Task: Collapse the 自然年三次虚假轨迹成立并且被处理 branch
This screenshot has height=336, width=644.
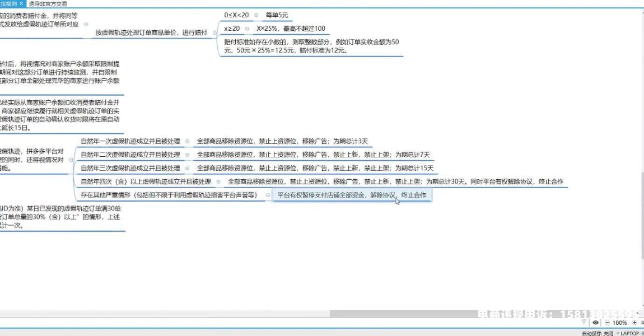Action: tap(188, 168)
